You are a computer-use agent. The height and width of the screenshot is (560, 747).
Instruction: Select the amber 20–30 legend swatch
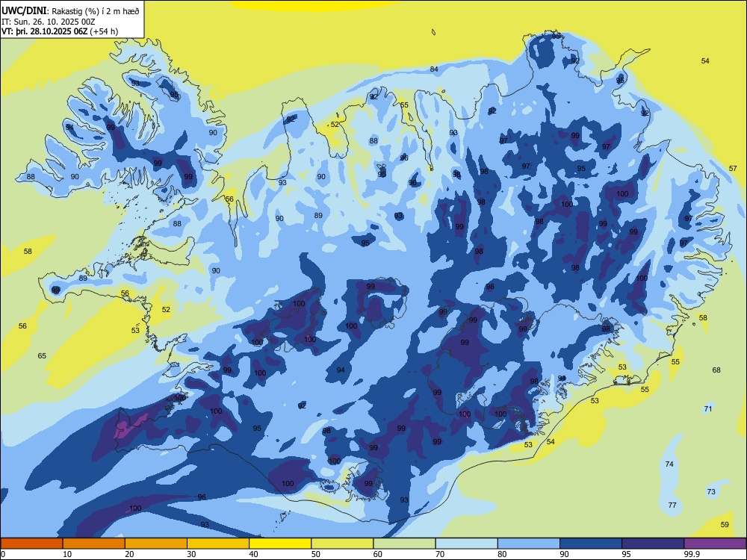coord(156,544)
